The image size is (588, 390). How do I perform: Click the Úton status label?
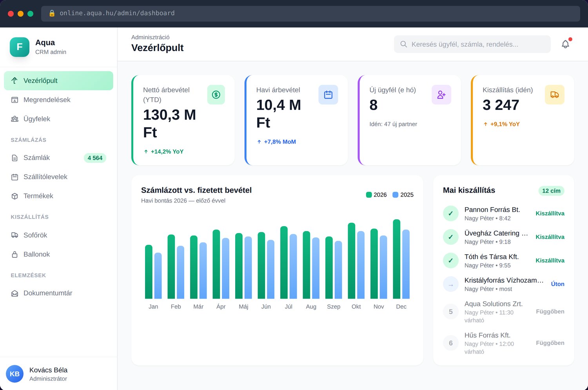(x=557, y=284)
